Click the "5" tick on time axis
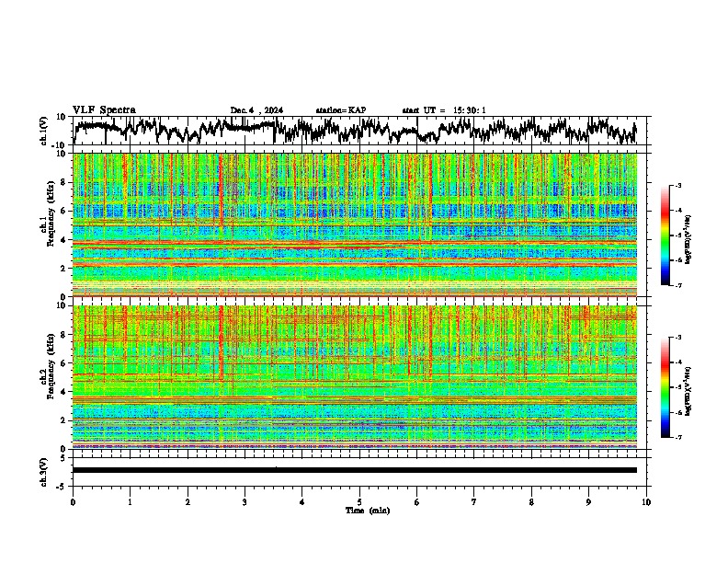The image size is (728, 563). point(359,502)
